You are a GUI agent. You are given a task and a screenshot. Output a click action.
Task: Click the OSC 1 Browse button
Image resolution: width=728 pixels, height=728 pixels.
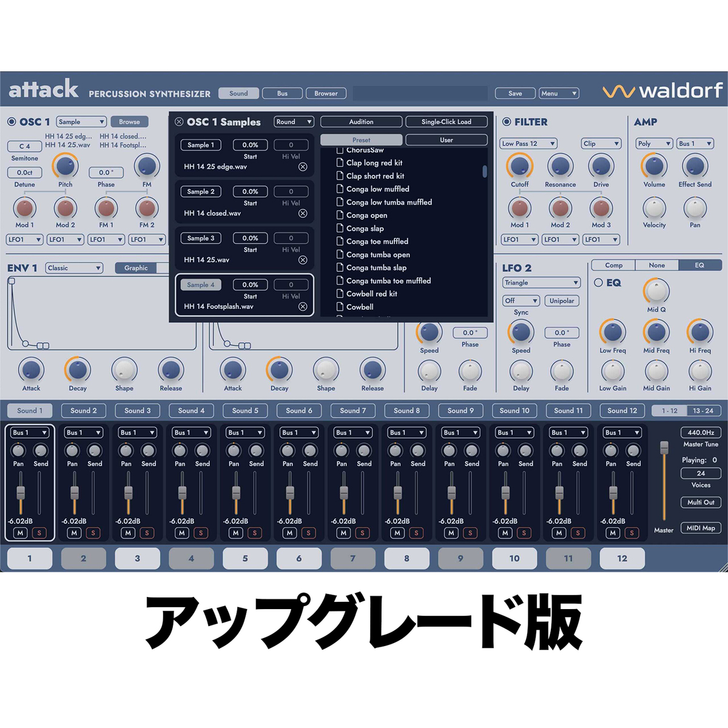[129, 122]
